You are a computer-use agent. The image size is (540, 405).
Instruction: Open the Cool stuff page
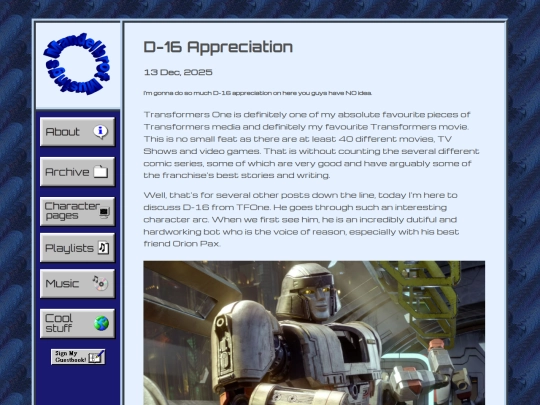[77, 323]
